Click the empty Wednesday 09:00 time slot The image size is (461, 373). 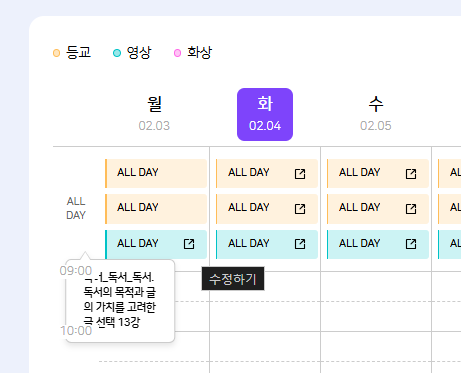(x=376, y=286)
